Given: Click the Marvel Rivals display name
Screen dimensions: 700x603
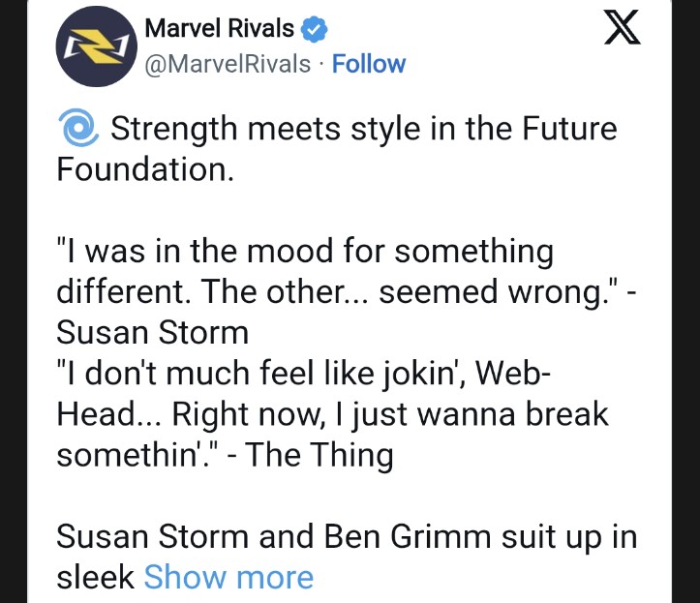Looking at the screenshot, I should (219, 30).
